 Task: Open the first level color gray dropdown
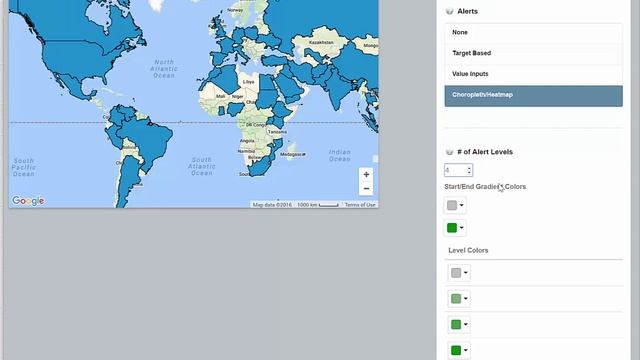pos(459,273)
